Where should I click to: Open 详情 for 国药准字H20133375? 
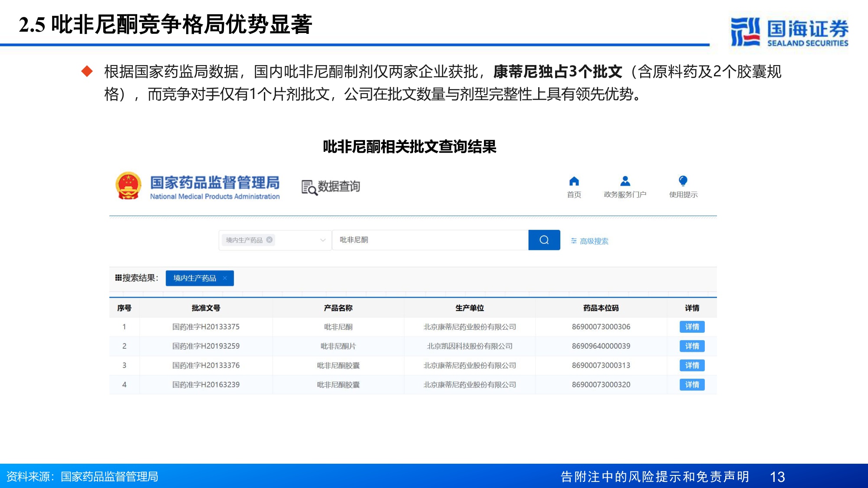tap(692, 327)
